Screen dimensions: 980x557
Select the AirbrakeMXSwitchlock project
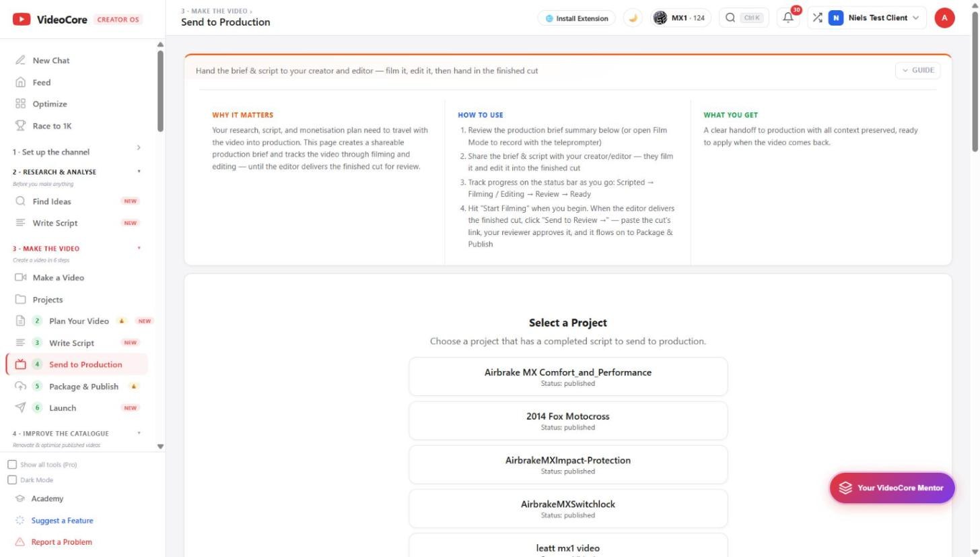(x=568, y=509)
